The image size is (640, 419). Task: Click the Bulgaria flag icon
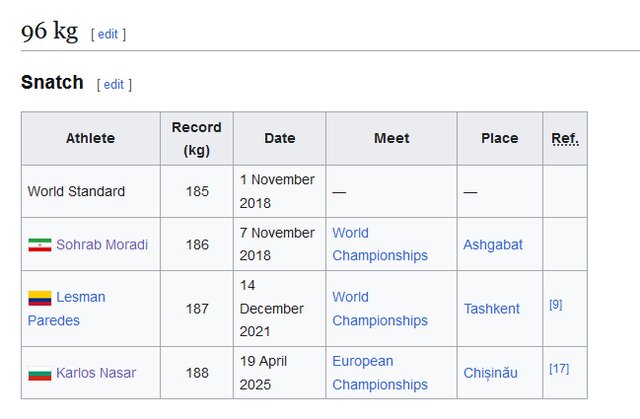coord(39,374)
